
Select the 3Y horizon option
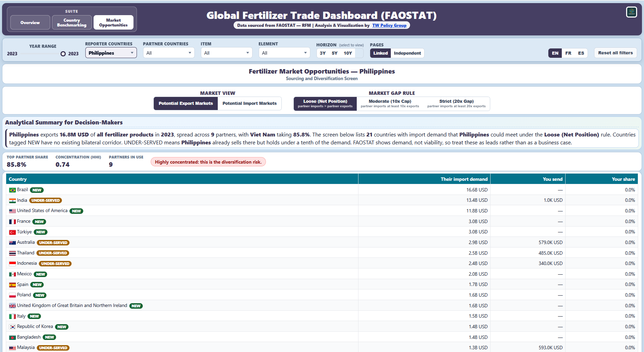pos(323,53)
